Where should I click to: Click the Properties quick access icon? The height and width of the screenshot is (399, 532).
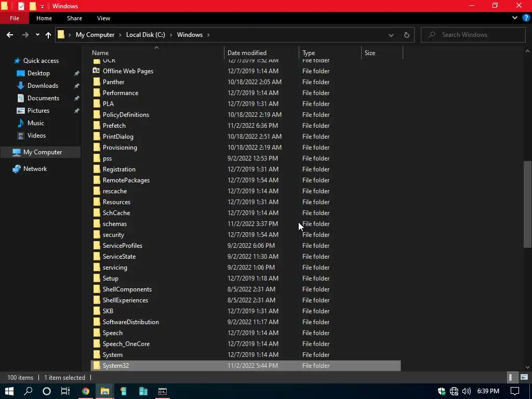pyautogui.click(x=21, y=6)
